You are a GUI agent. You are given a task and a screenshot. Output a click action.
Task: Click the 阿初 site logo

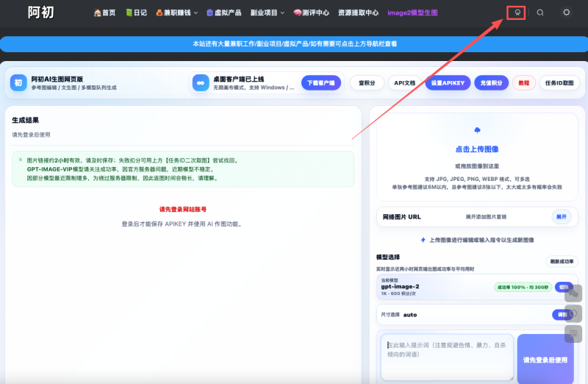[x=40, y=13]
